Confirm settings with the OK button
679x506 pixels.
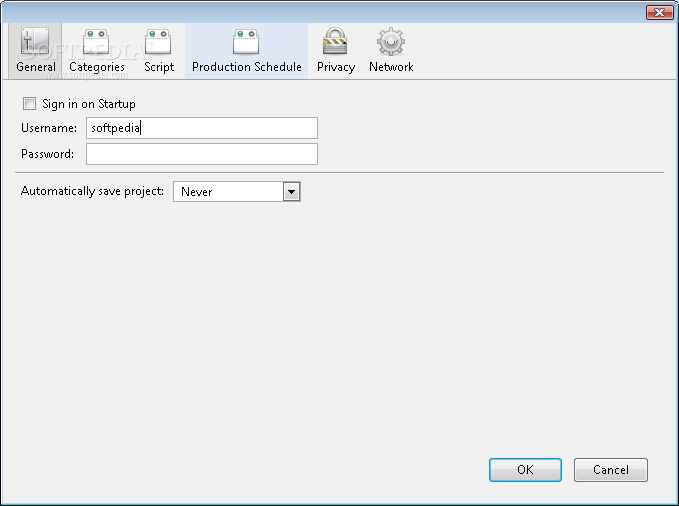click(x=525, y=470)
